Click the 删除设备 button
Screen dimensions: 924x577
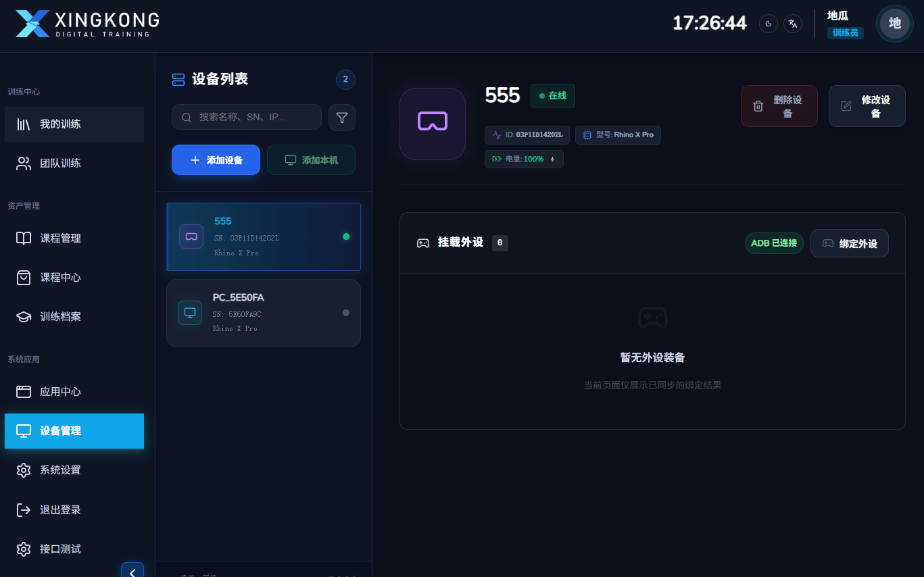(x=779, y=106)
